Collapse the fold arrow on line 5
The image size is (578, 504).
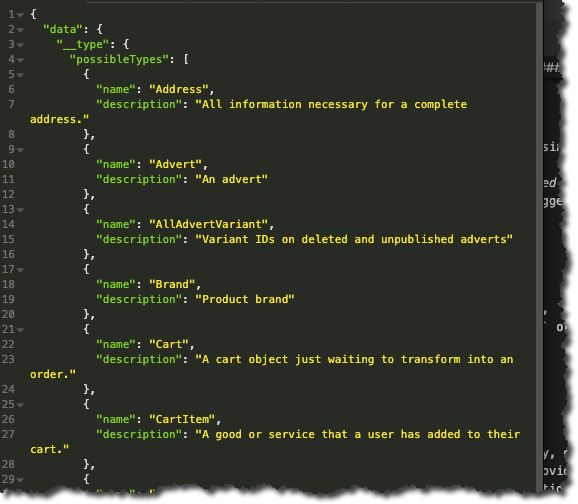20,75
